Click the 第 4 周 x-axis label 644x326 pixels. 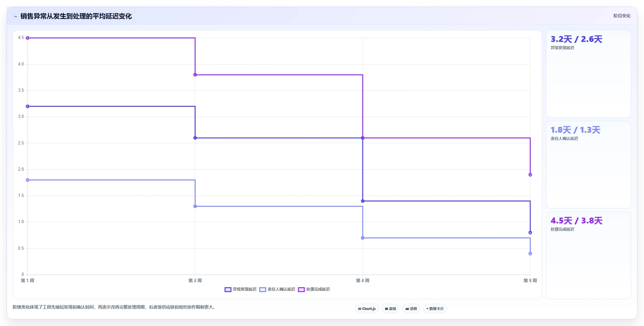pos(363,280)
